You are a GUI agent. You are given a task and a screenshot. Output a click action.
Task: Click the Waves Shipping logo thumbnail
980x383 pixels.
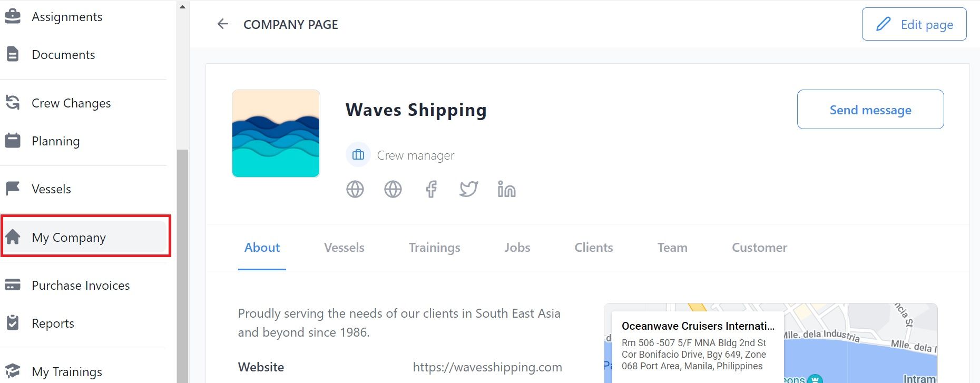coord(276,133)
